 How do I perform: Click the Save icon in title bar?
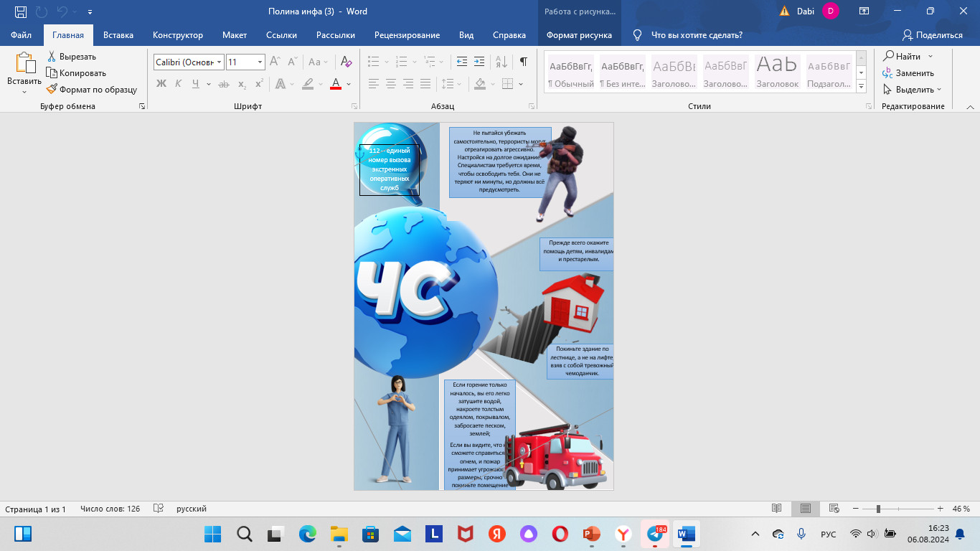pos(21,11)
